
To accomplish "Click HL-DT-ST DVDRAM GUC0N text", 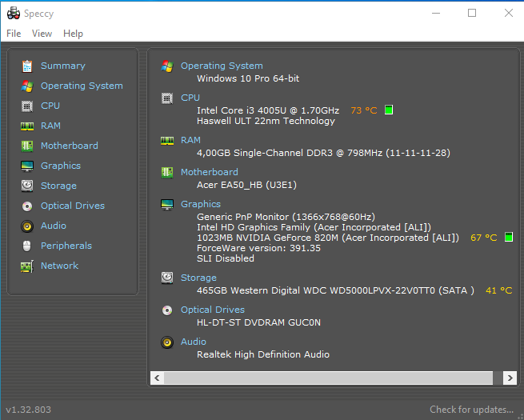I will tap(258, 322).
